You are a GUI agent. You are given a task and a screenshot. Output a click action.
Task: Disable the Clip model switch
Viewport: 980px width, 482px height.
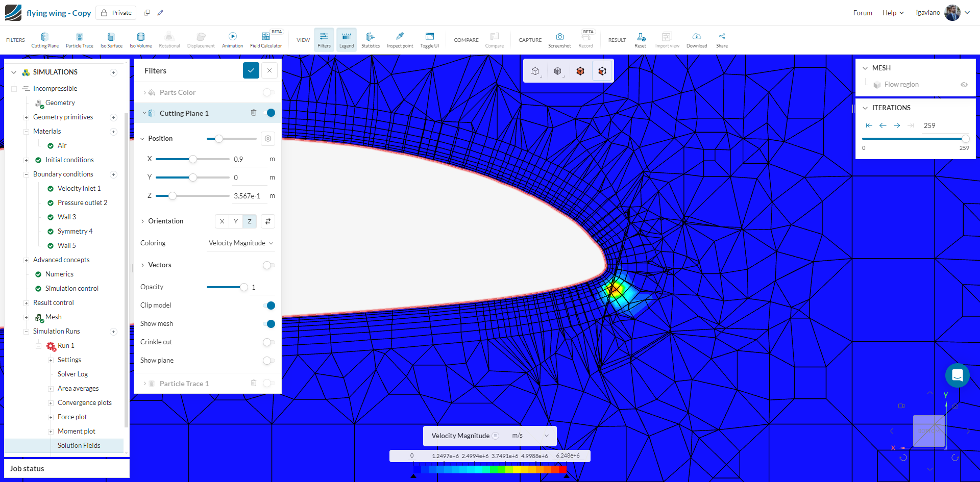[269, 306]
